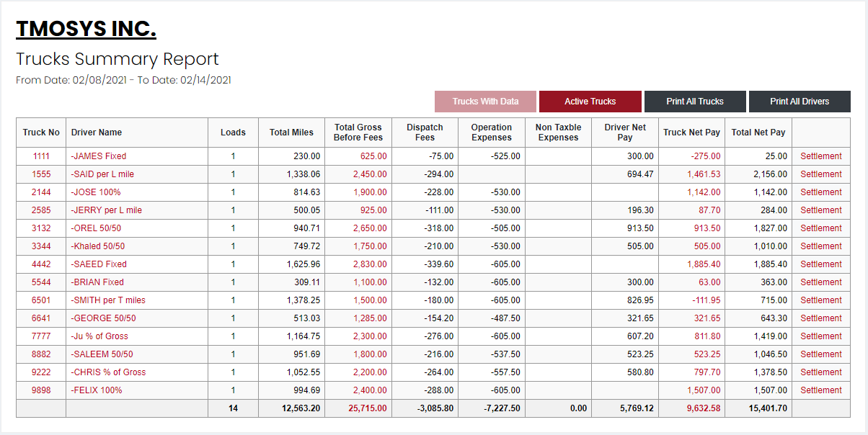Open Settlement for GEORGE 50/50 row
This screenshot has width=868, height=435.
[x=820, y=318]
